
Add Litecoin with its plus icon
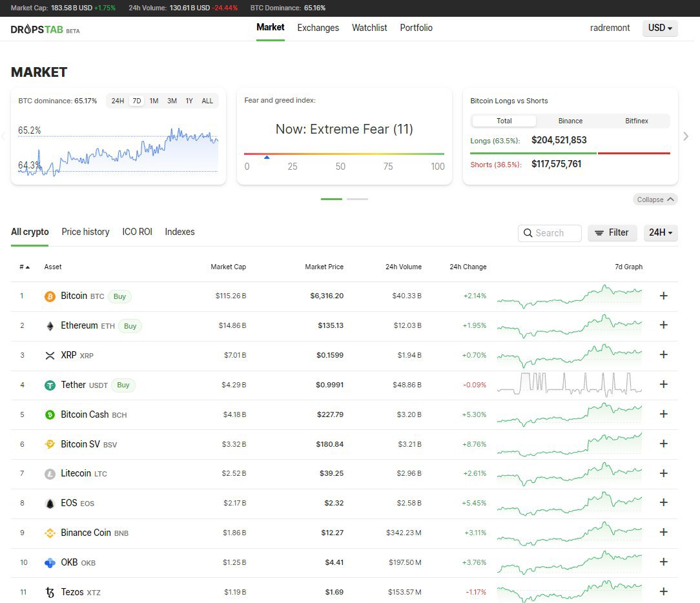tap(664, 473)
